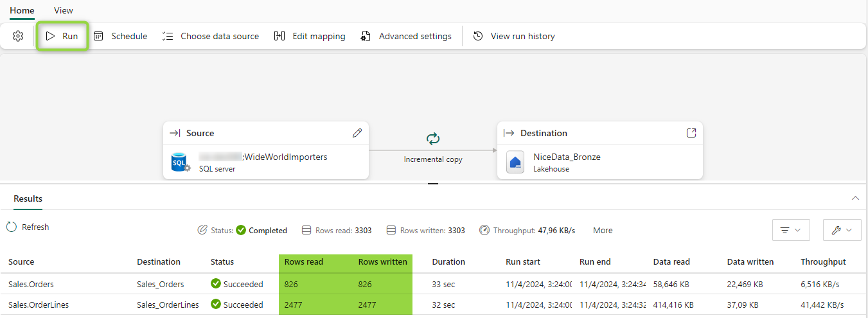Click the Source column header
This screenshot has height=318, width=868.
tap(21, 261)
